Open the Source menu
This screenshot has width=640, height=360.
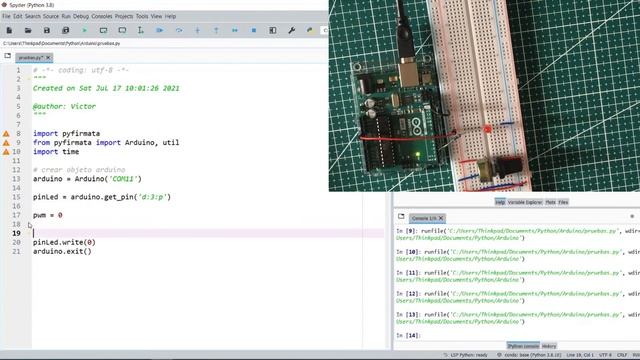pos(51,16)
